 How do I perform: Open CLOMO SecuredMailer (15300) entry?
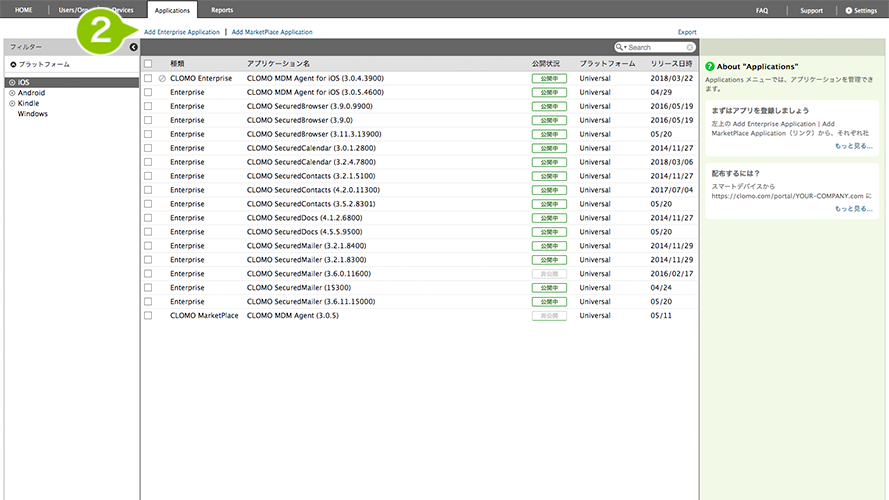tap(299, 288)
